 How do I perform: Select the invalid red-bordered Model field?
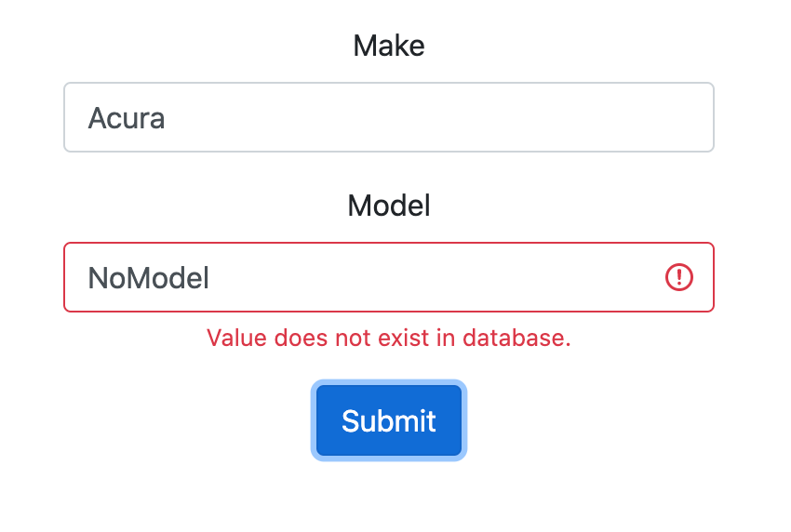(388, 277)
